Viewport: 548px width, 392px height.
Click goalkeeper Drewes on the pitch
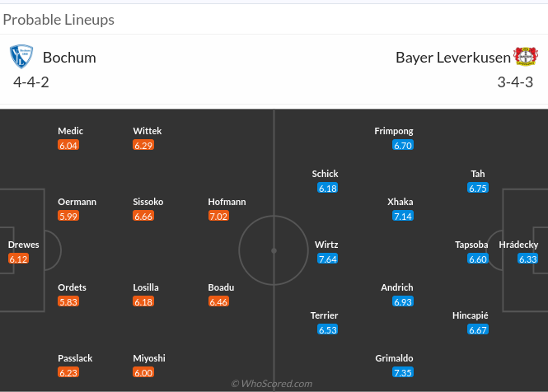coord(23,245)
